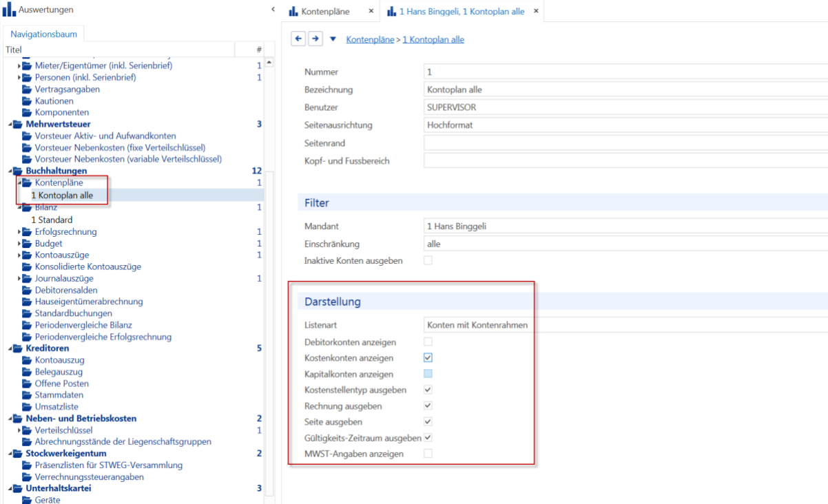Open the Konsolidierte Kontoauszüge report

click(x=88, y=267)
